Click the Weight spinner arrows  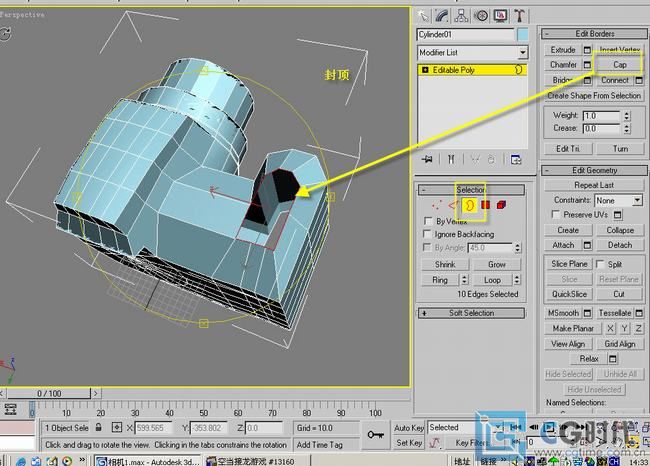pos(627,116)
